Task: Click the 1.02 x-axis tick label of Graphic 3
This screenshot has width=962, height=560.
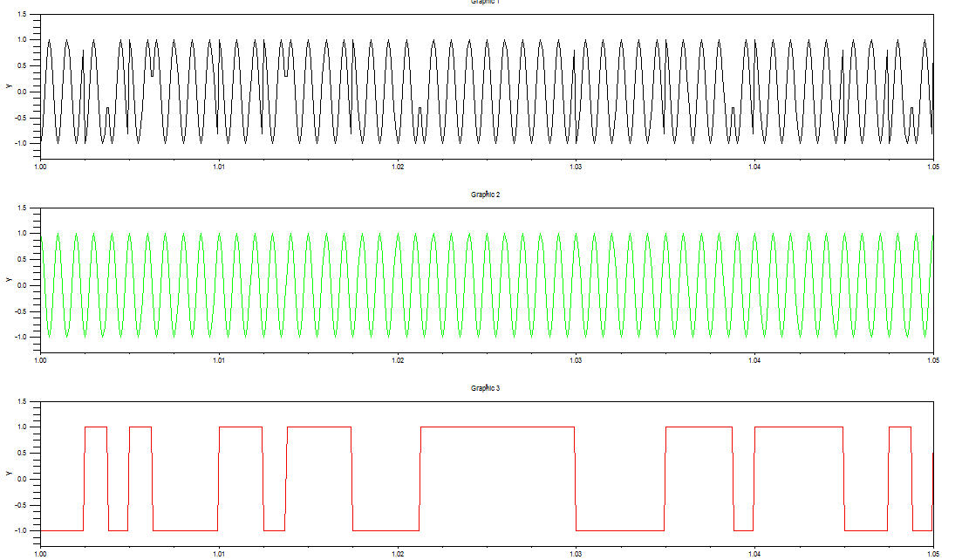Action: coord(399,555)
